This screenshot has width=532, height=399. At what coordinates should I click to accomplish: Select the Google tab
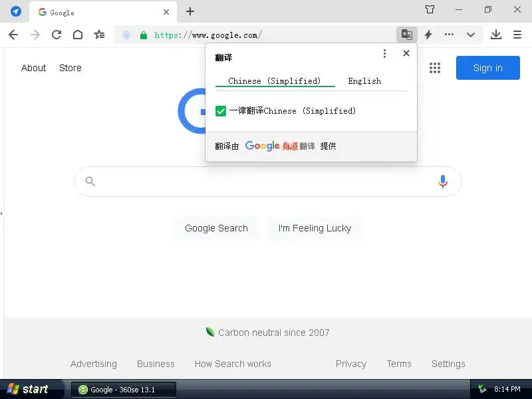coord(103,12)
